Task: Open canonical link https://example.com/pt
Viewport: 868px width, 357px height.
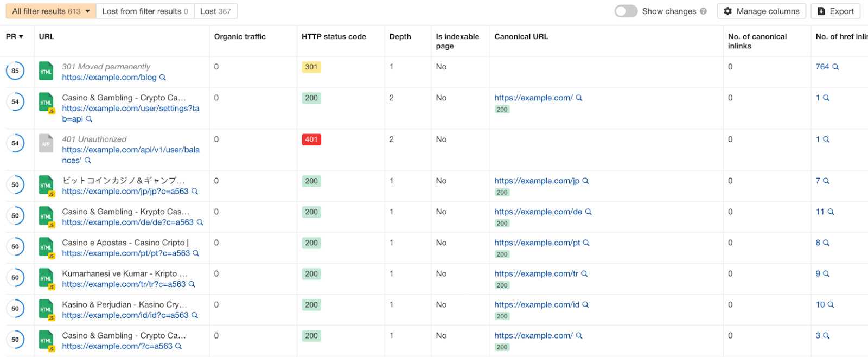Action: pyautogui.click(x=537, y=243)
